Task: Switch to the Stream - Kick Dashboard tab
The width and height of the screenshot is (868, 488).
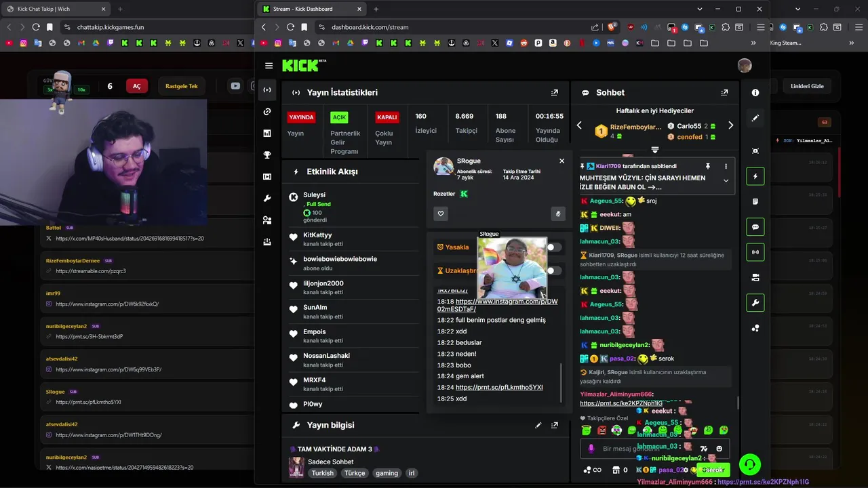Action: tap(311, 9)
